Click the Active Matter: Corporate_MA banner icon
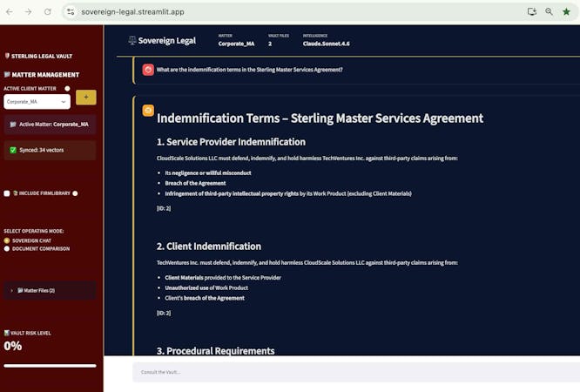This screenshot has width=580, height=392. point(13,125)
